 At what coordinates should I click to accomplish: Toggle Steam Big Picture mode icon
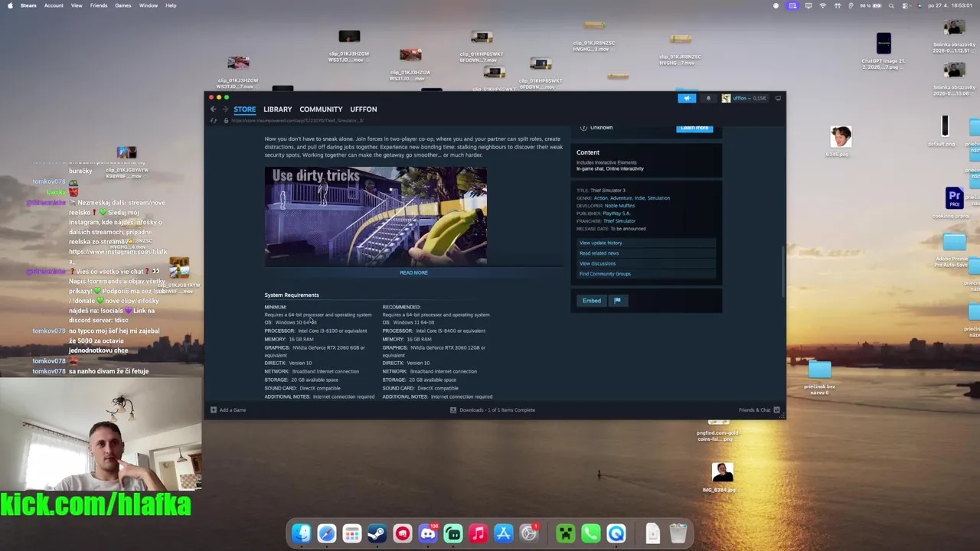tap(778, 98)
